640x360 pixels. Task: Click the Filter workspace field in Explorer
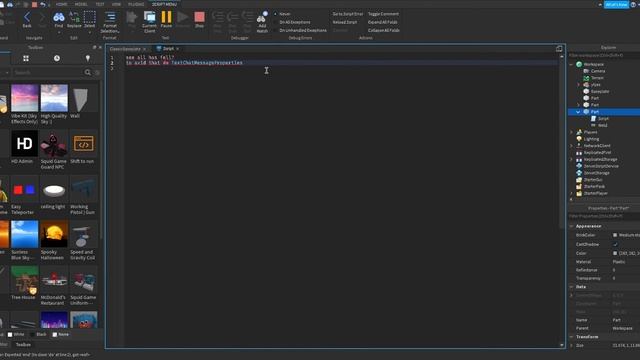click(x=603, y=55)
